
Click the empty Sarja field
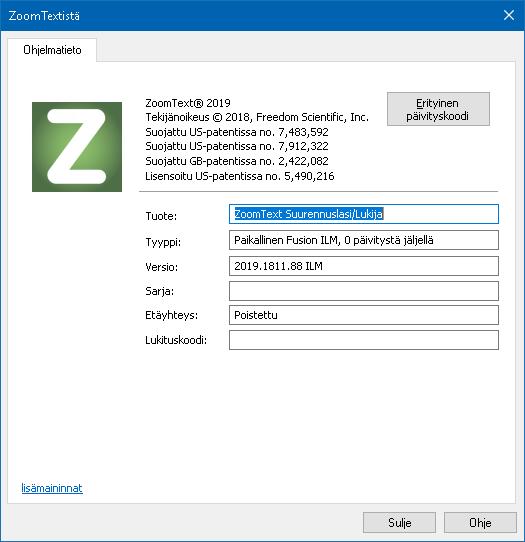click(x=364, y=291)
